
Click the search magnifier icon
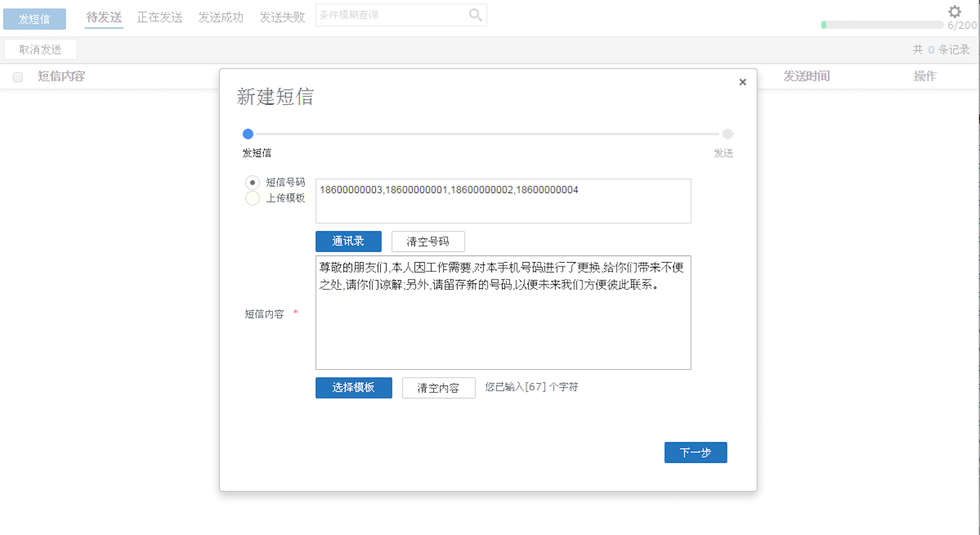tap(475, 15)
